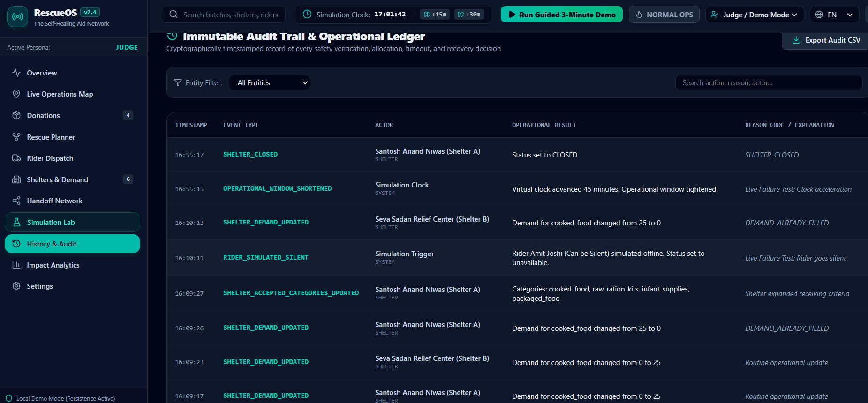
Task: Click the Impact Analytics chart icon
Action: pos(16,265)
